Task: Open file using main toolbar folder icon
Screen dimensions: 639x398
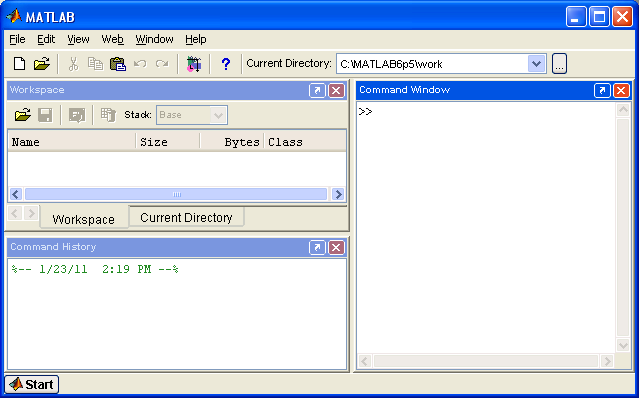Action: pos(41,64)
